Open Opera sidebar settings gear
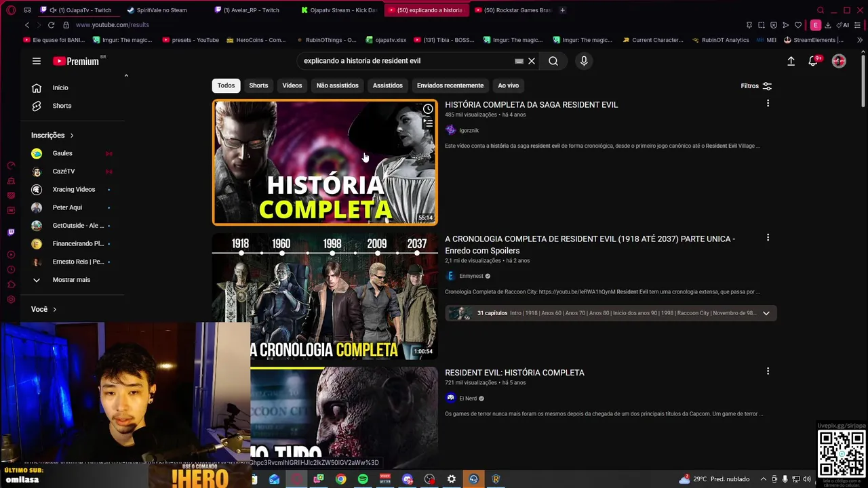This screenshot has width=868, height=488. [11, 300]
